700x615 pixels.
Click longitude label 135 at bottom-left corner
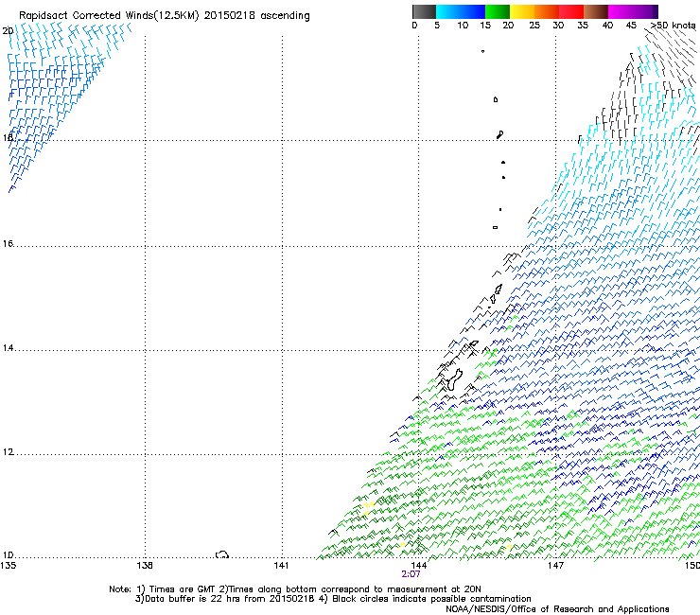pos(8,566)
